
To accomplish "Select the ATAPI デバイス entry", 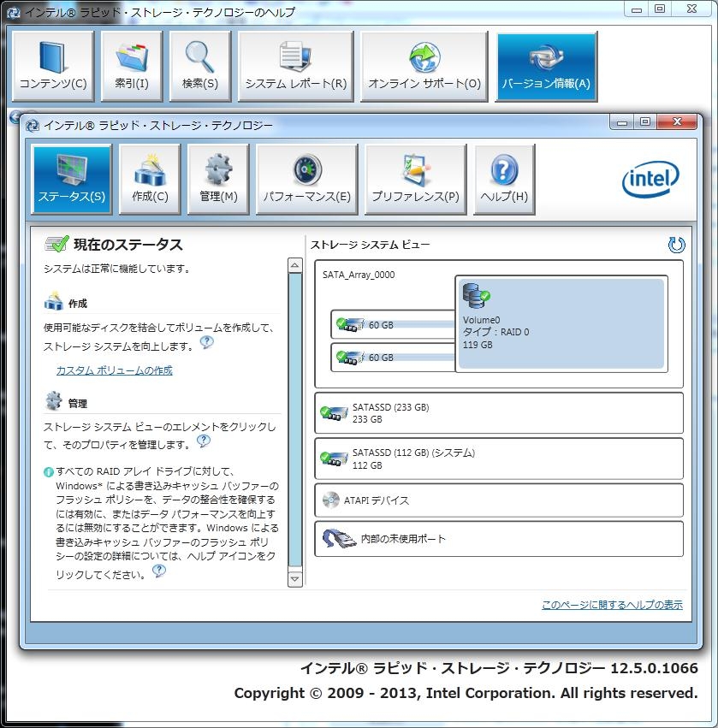I will pos(499,500).
